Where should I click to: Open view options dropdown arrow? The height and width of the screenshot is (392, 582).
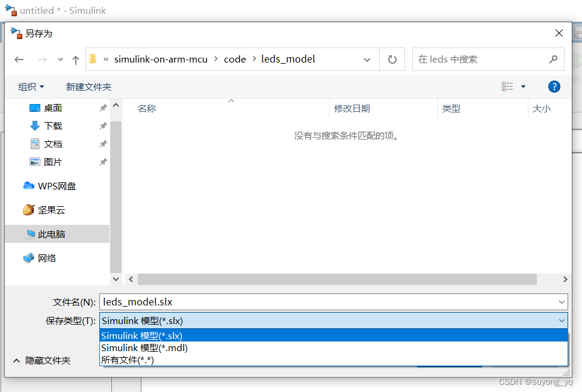coord(524,87)
